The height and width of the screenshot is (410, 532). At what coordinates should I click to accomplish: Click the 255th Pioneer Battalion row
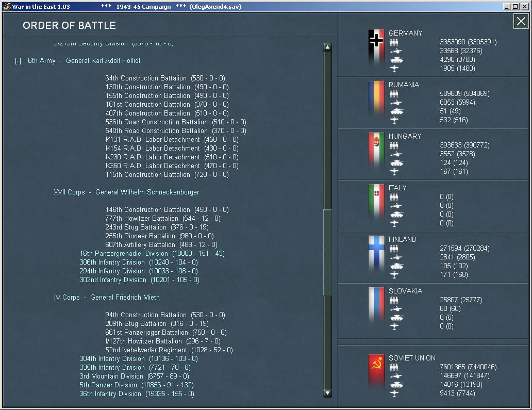pyautogui.click(x=159, y=236)
